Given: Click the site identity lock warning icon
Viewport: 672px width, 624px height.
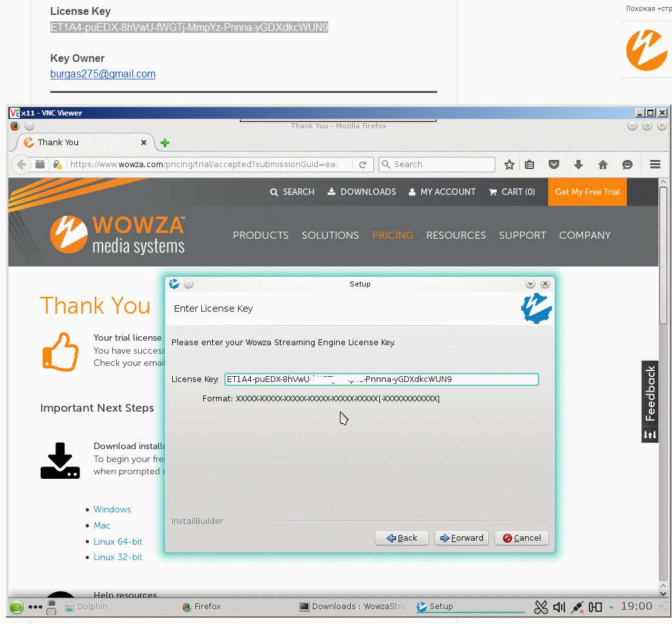Looking at the screenshot, I should [x=58, y=165].
